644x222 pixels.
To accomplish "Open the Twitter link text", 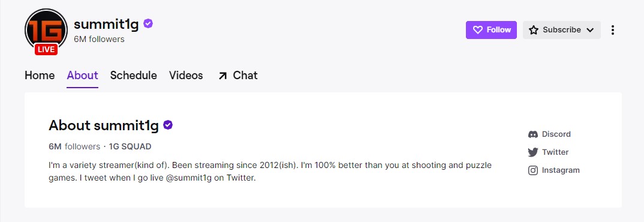I will click(x=555, y=152).
